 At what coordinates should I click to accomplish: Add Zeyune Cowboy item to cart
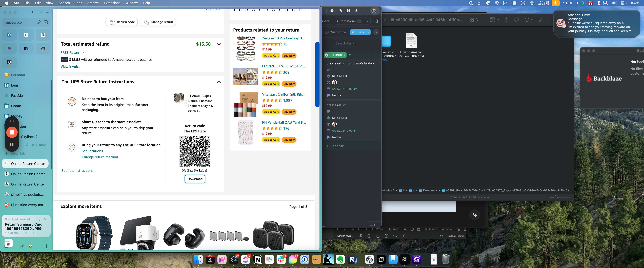click(x=271, y=56)
